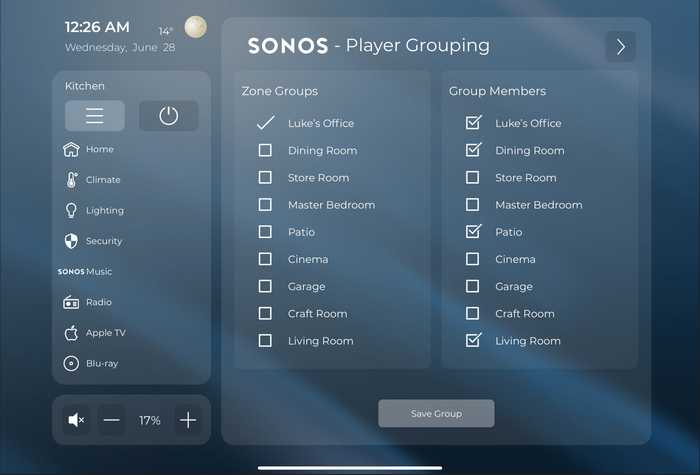Screen dimensions: 700x475
Task: Click the Zone Groups heading
Action: click(280, 91)
